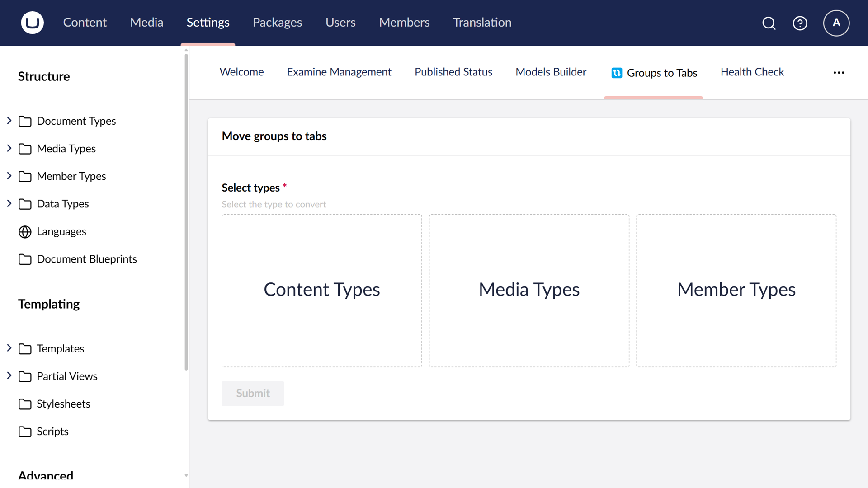This screenshot has width=868, height=488.
Task: Click the Submit button
Action: [x=252, y=393]
